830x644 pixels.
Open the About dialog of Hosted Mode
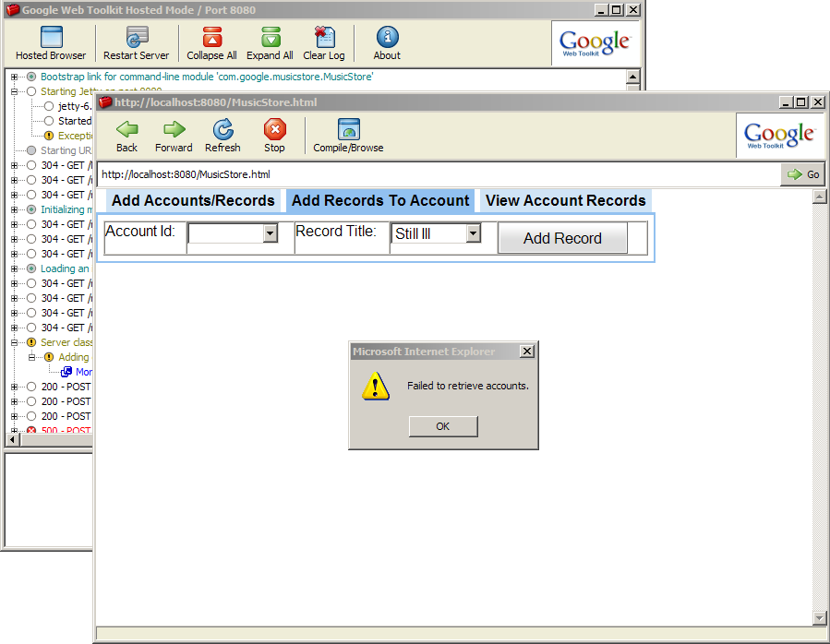click(x=387, y=43)
